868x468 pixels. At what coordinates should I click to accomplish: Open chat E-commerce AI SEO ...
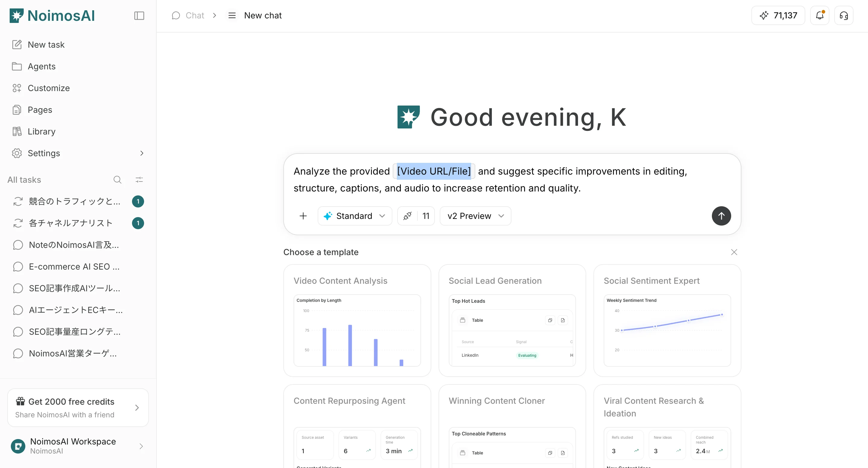(78, 266)
